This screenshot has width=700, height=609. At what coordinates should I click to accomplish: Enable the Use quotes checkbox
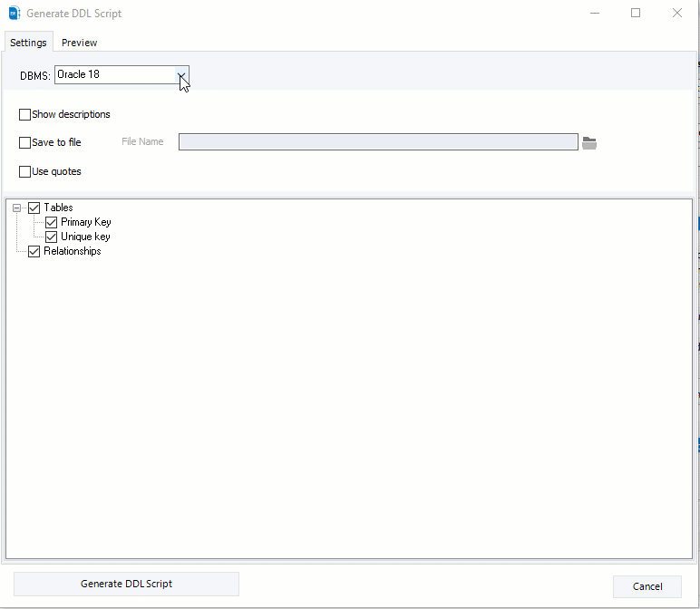(x=25, y=172)
